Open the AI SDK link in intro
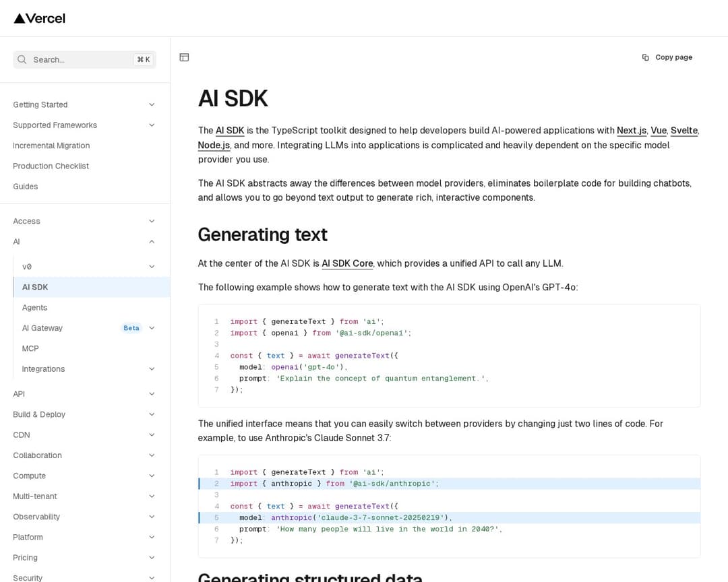The image size is (728, 582). click(230, 131)
